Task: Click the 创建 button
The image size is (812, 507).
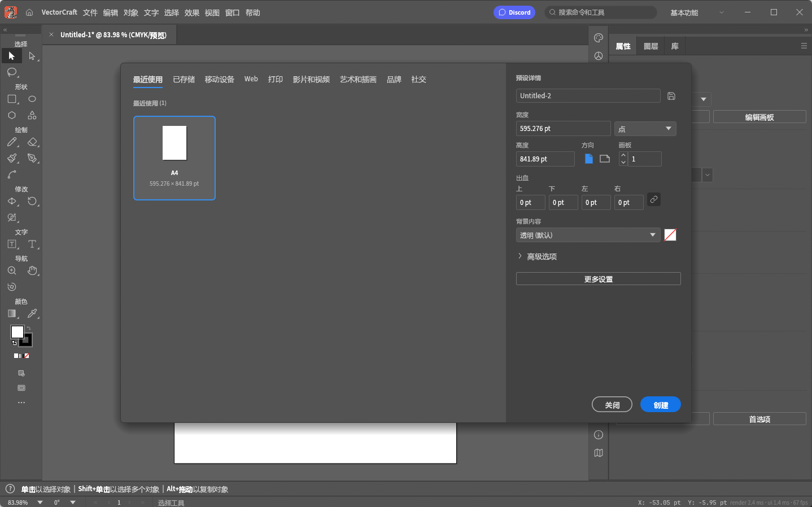Action: pos(661,405)
